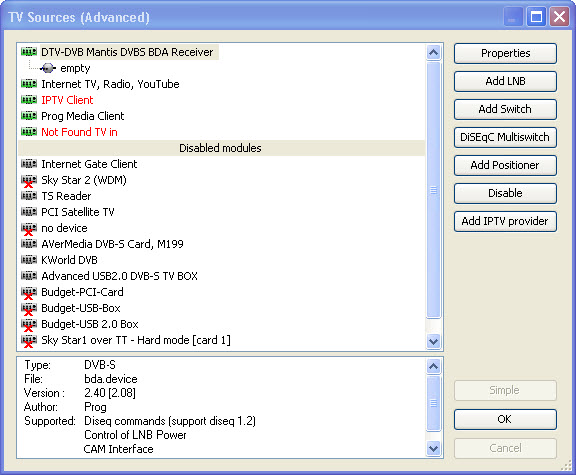Select Budget-USB-Box module
Image resolution: width=576 pixels, height=475 pixels.
click(x=81, y=308)
